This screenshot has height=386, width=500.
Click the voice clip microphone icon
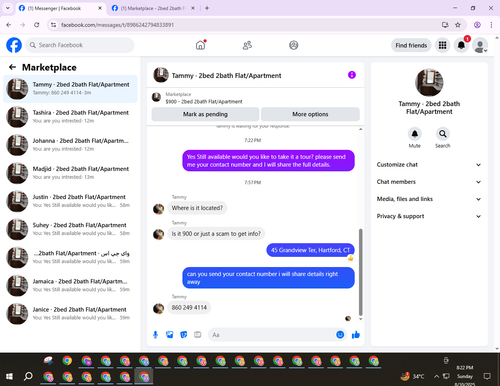pyautogui.click(x=155, y=335)
